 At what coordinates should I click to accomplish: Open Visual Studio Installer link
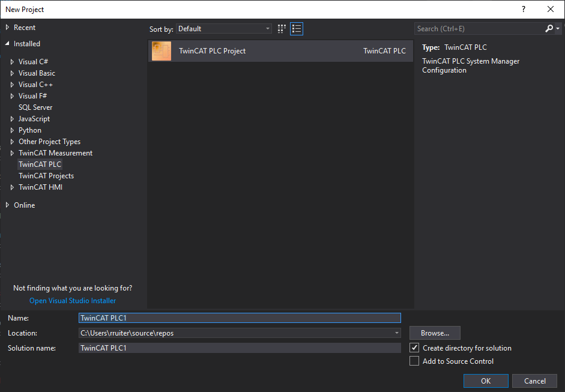73,301
